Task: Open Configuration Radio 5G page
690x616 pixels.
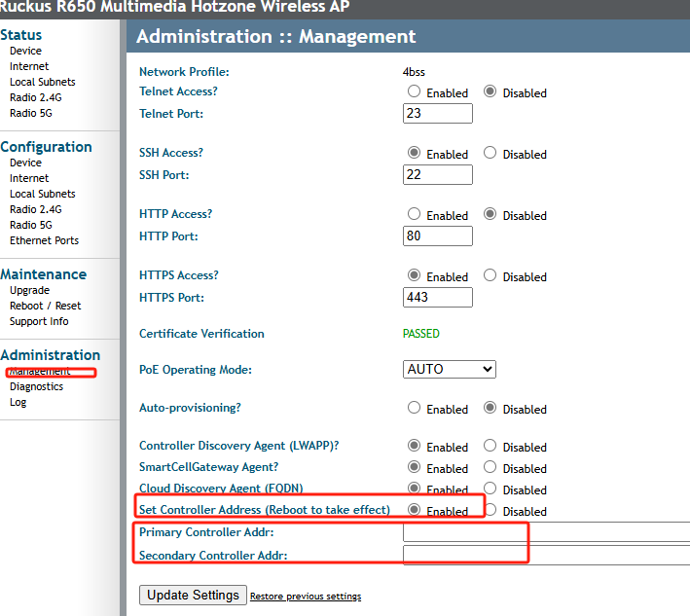Action: click(31, 225)
